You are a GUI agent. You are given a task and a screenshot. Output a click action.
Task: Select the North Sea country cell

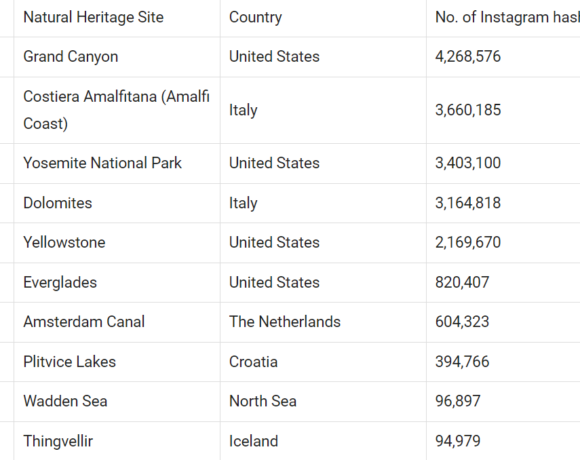click(323, 402)
